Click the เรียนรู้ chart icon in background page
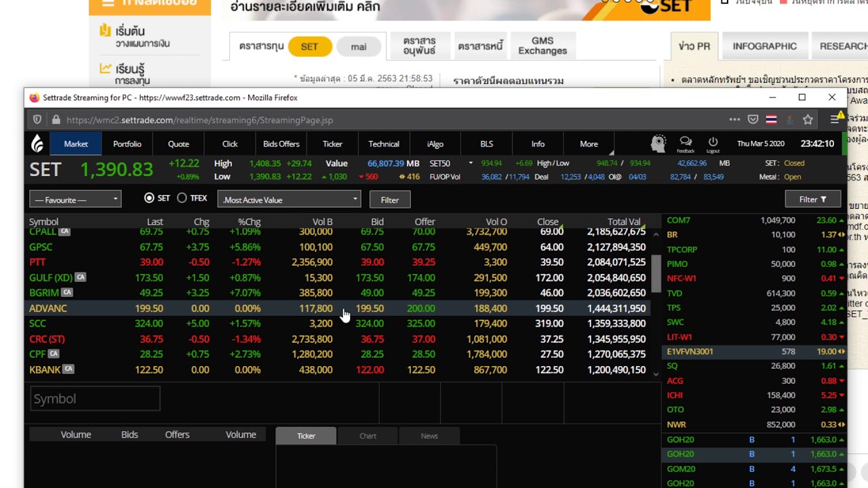This screenshot has height=488, width=868. pos(105,68)
